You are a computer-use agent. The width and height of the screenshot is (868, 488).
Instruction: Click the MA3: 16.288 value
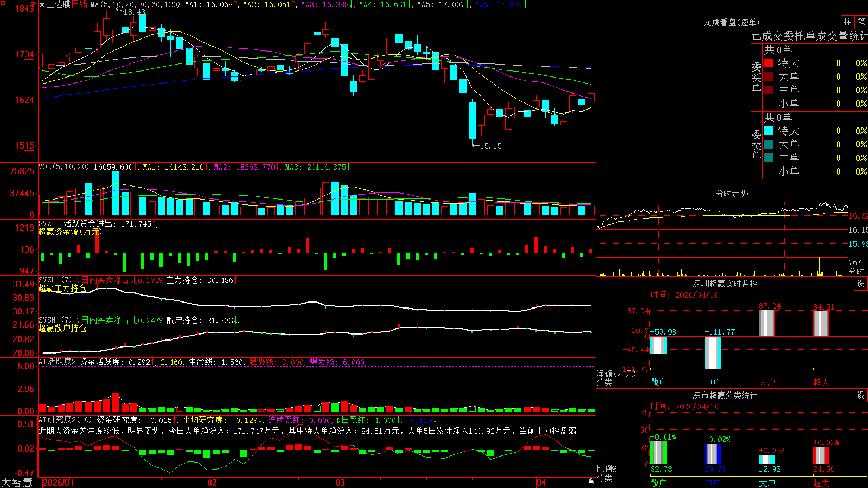point(325,4)
